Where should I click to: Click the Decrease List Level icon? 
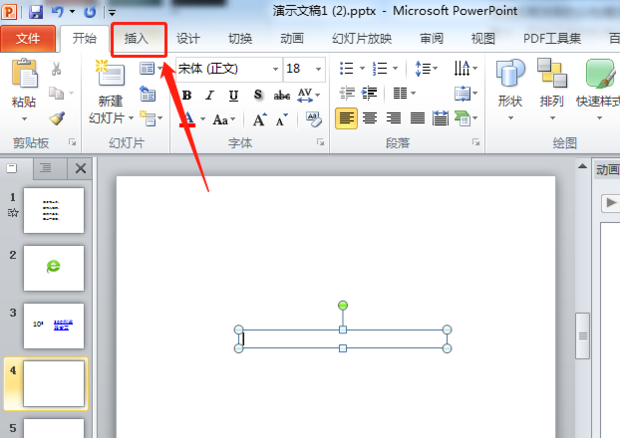(347, 94)
